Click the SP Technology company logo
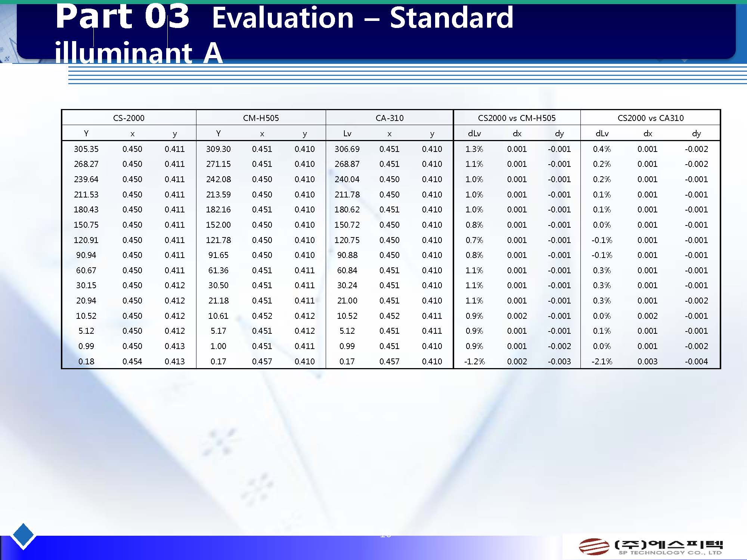 (x=651, y=547)
